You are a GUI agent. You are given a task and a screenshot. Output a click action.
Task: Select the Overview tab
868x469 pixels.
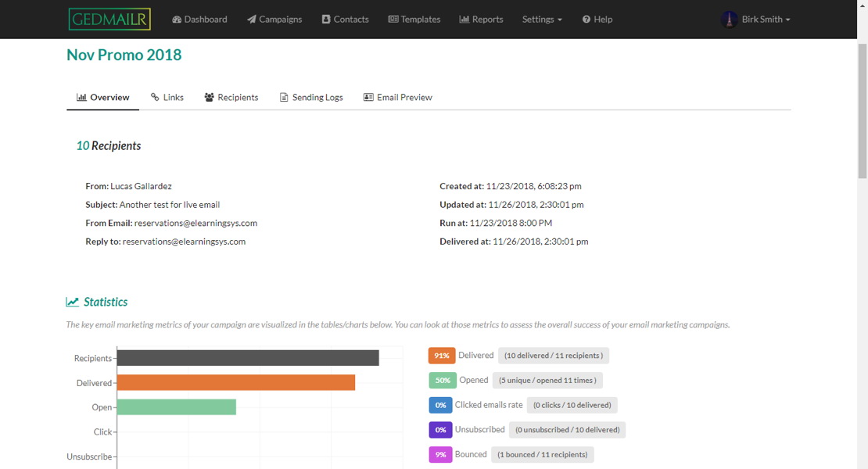point(103,97)
